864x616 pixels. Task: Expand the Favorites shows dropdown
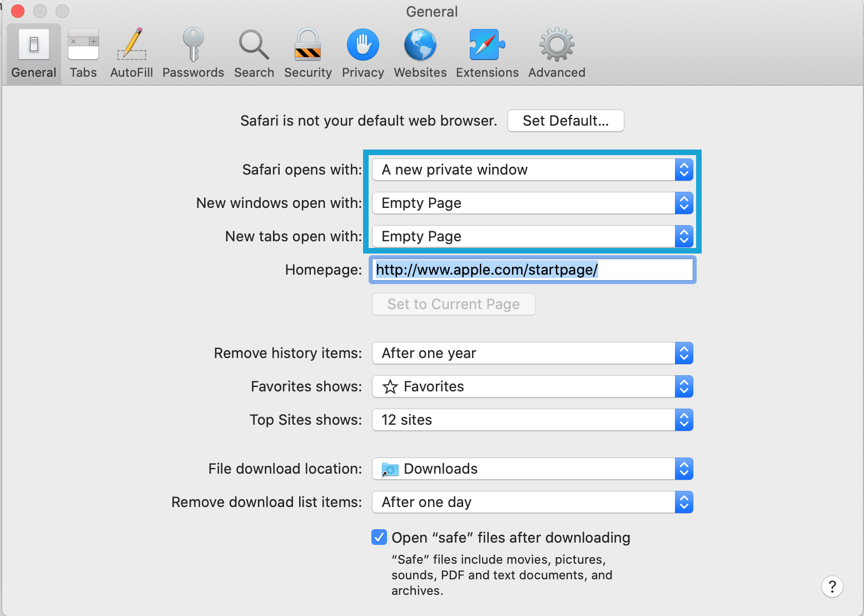533,386
